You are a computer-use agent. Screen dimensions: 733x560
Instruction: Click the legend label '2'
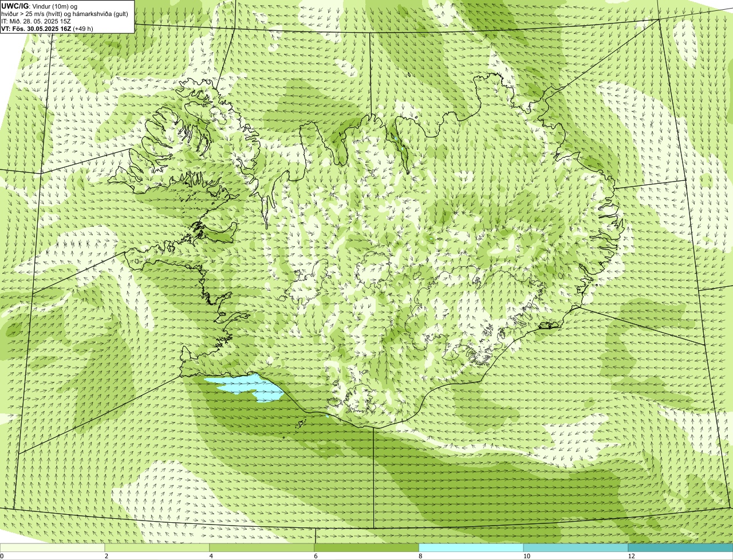coord(106,556)
